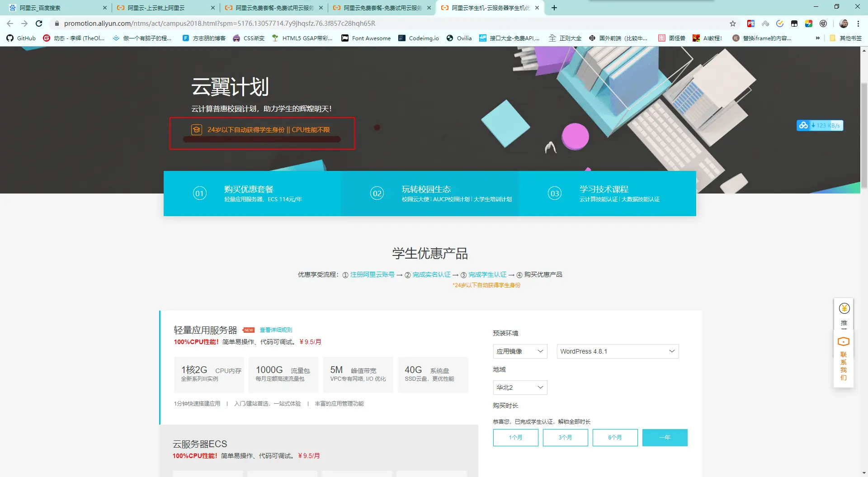This screenshot has height=477, width=868.
Task: Follow the 注册阿里云账号 link
Action: (x=372, y=274)
